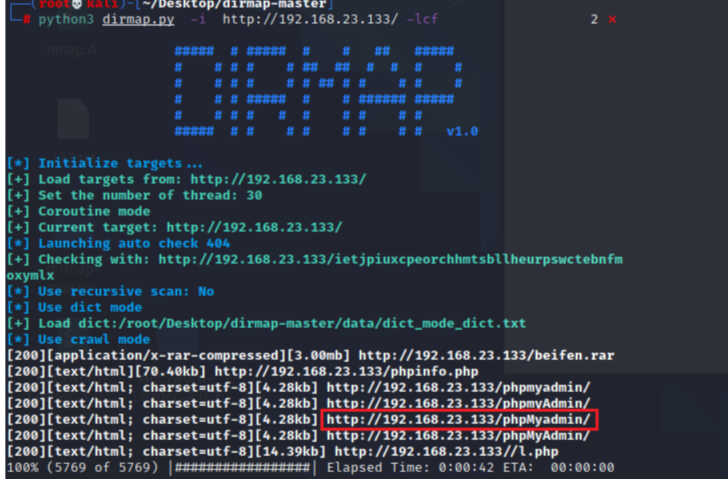Open the highlighted phpMyadmin/ URL
728x479 pixels.
(458, 420)
